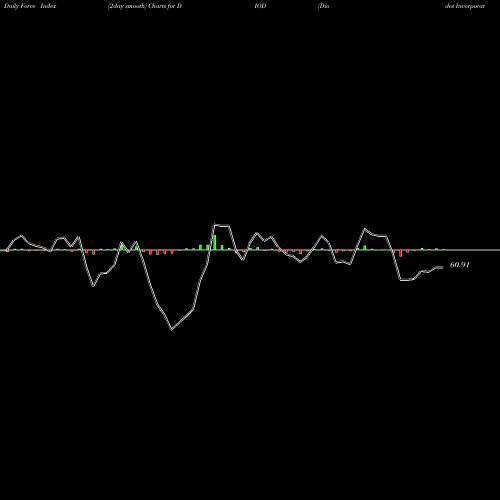Viewport: 500px width, 500px height.
Task: Click the 'des Incorporat' header text
Action: click(x=465, y=6)
